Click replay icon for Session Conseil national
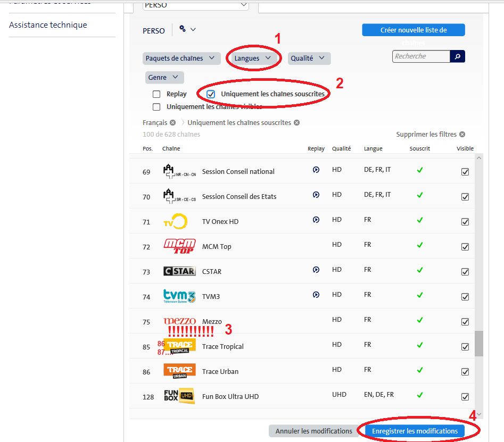The height and width of the screenshot is (442, 504). coord(316,170)
